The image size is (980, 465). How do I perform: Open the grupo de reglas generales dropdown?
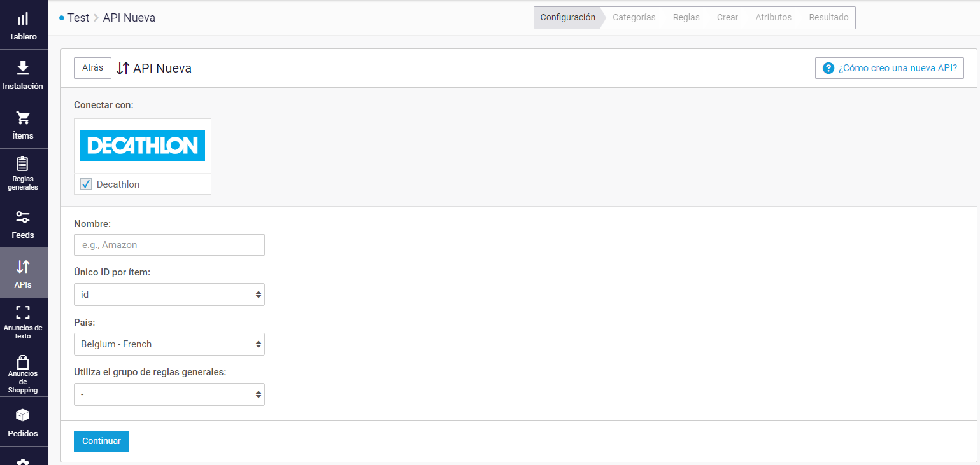169,394
